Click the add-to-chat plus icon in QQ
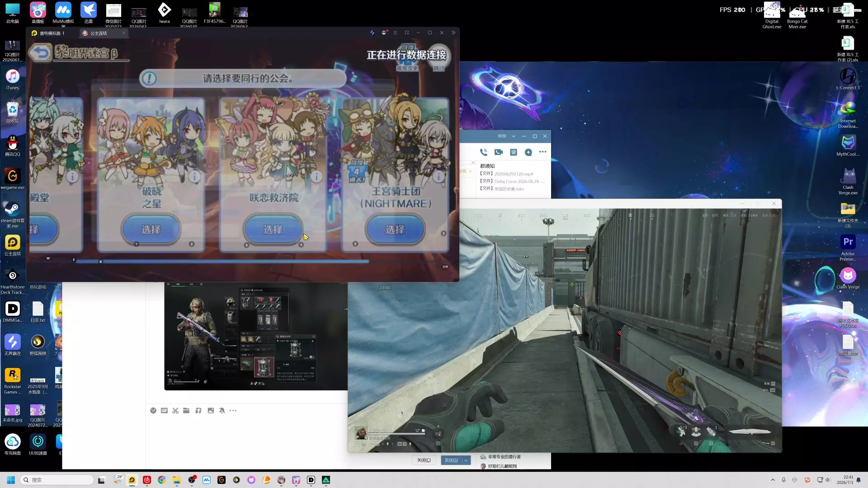The image size is (868, 488). (528, 152)
